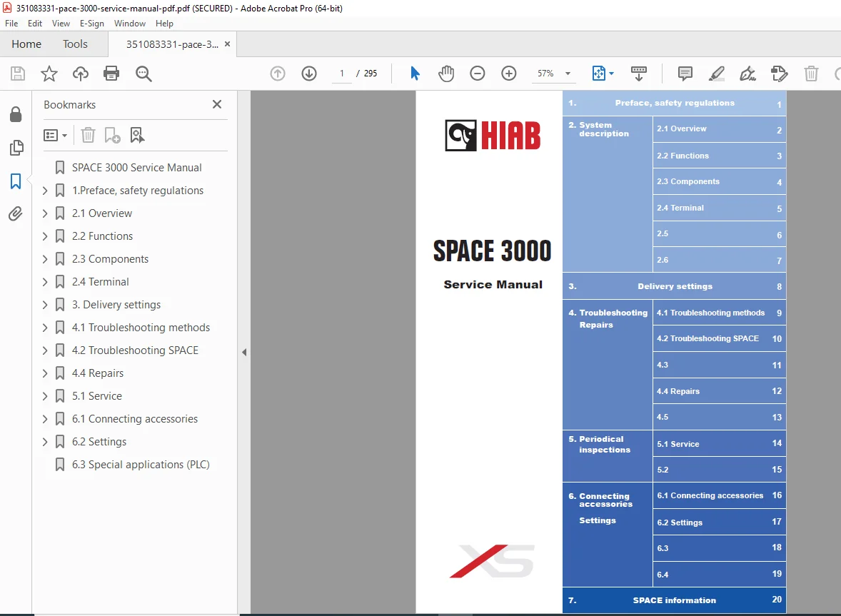
Task: Close the 351083331-pace-3... document tab
Action: point(228,44)
